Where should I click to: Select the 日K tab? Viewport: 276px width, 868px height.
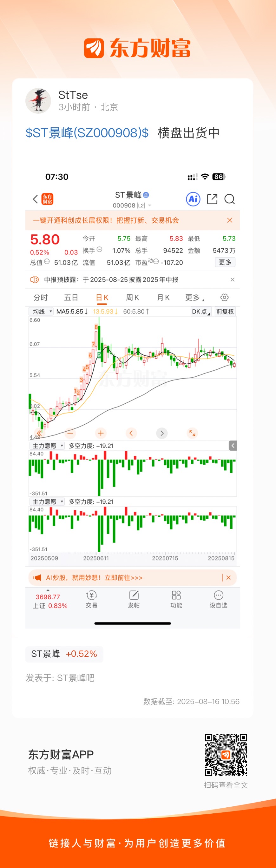(x=102, y=298)
